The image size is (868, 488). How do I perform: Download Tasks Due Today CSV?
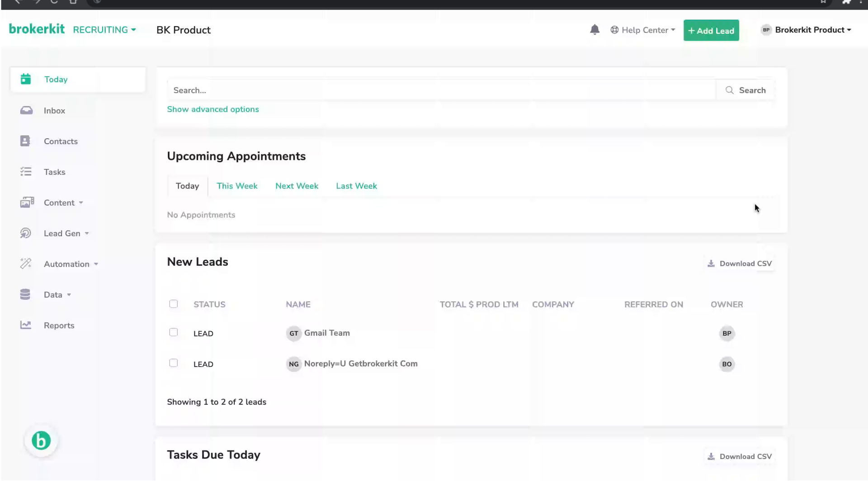pos(740,456)
